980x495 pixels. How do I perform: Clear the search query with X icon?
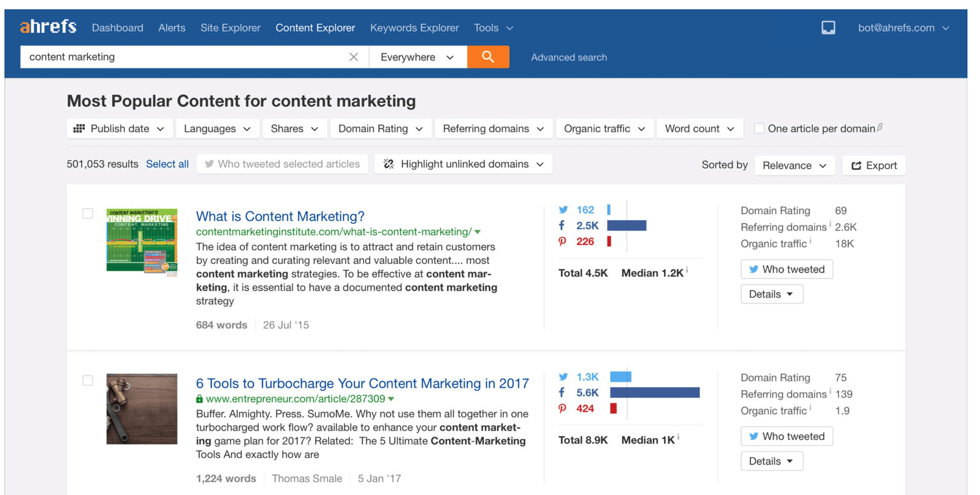point(354,57)
